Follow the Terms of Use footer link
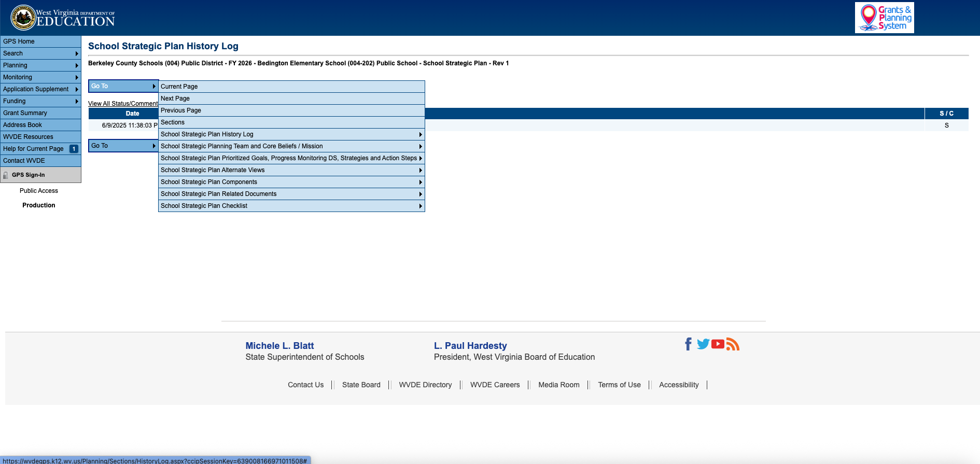This screenshot has height=464, width=980. pos(619,385)
